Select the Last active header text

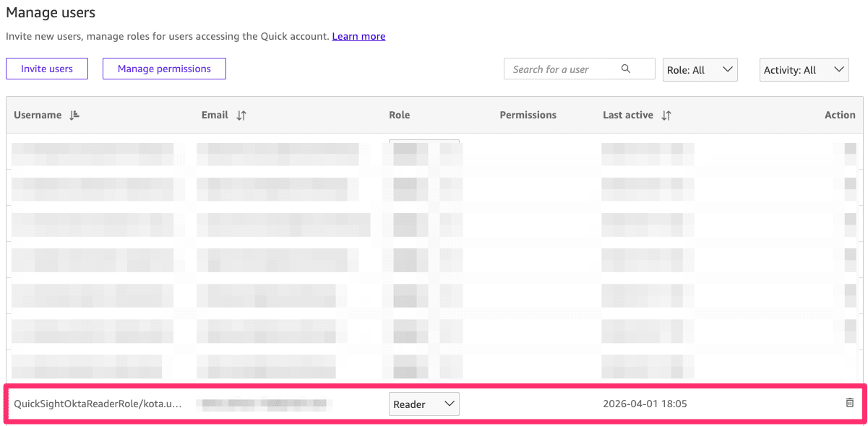(x=627, y=115)
